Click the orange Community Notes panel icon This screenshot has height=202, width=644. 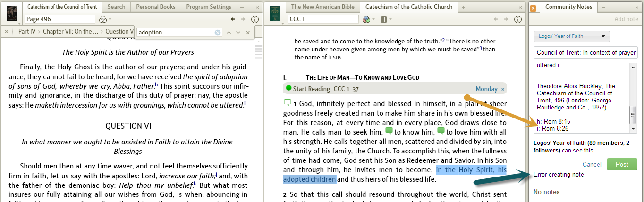point(534,8)
